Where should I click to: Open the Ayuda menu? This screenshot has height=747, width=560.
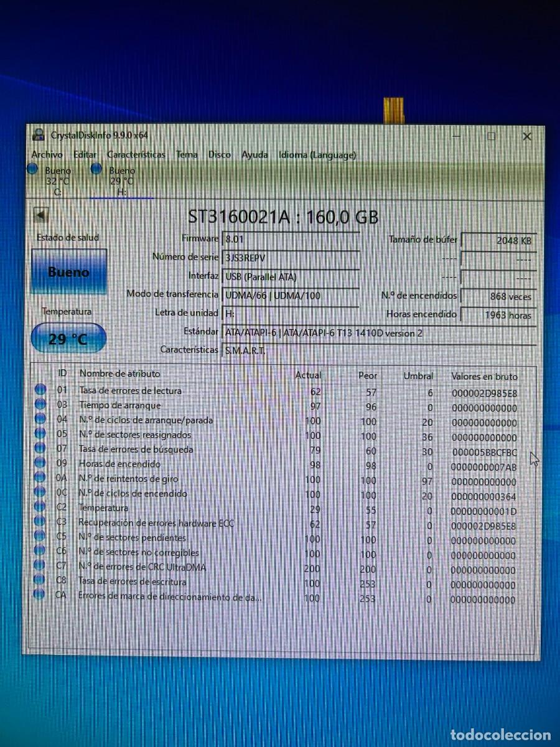coord(254,154)
